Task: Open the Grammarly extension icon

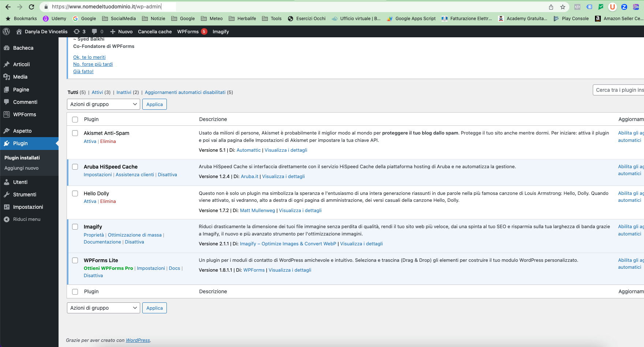Action: tap(600, 7)
